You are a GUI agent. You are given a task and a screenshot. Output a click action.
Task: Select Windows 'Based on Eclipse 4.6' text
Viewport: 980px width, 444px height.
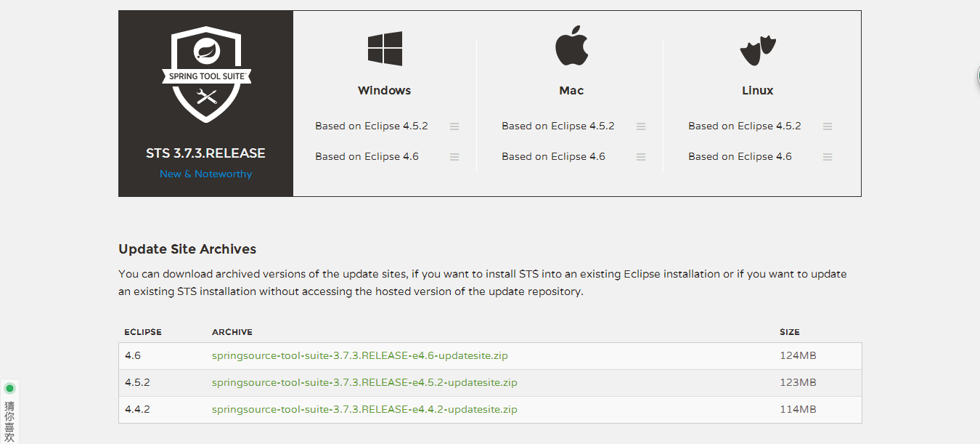pyautogui.click(x=367, y=156)
